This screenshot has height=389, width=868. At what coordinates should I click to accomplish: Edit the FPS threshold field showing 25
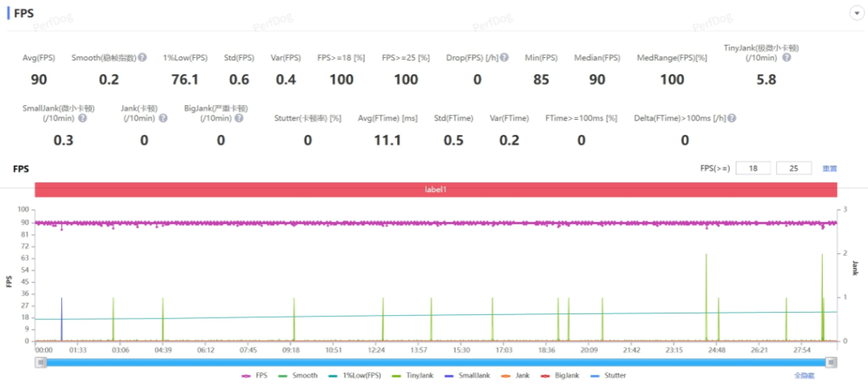pos(794,168)
